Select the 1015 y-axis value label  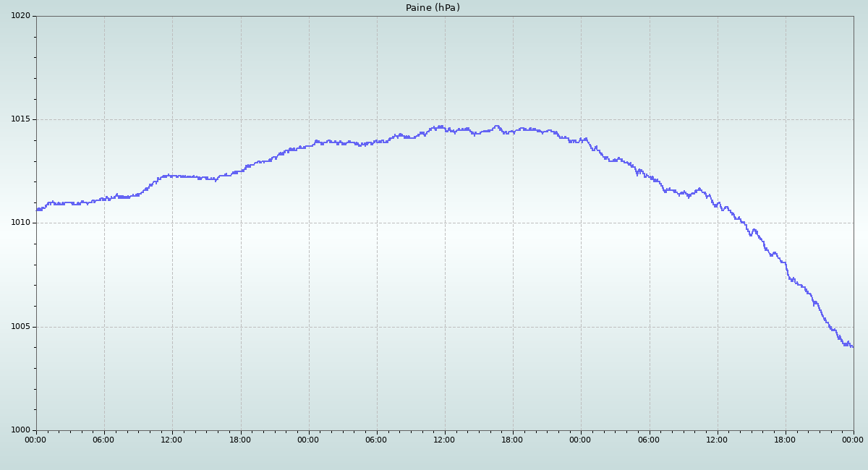[x=20, y=119]
